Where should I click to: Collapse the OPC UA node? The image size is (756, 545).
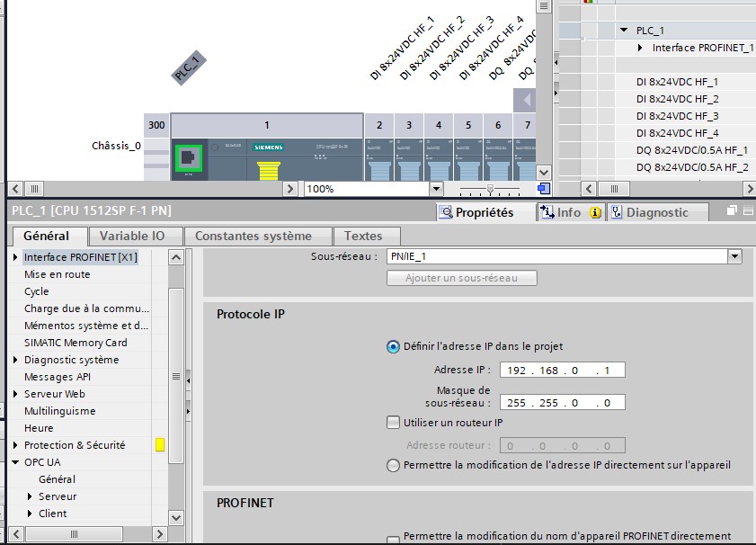click(x=15, y=462)
